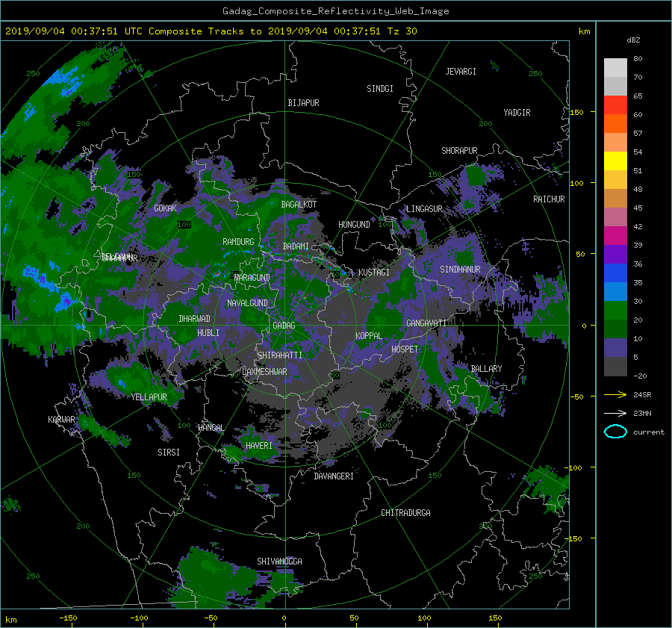Click the magenta 39 dBZ color swatch
This screenshot has width=672, height=628.
[x=615, y=235]
